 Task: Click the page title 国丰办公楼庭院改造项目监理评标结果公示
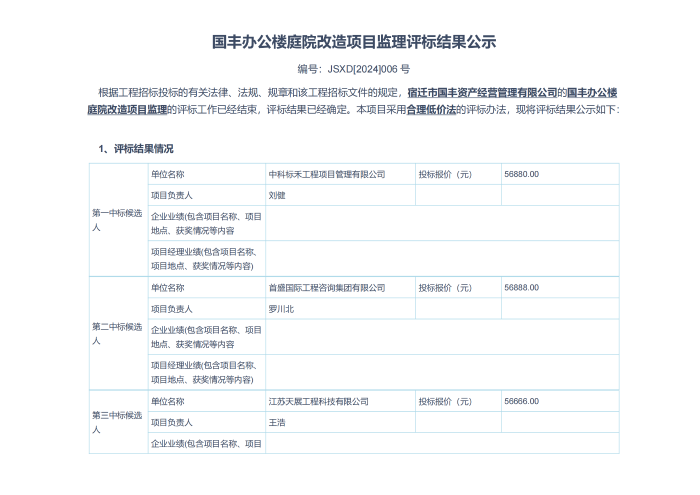tap(354, 42)
